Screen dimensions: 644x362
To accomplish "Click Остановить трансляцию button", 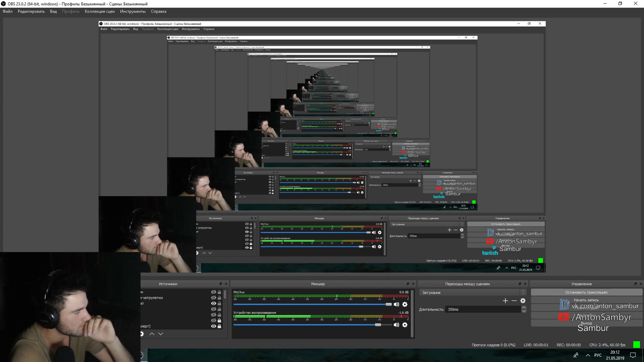I will [x=586, y=292].
